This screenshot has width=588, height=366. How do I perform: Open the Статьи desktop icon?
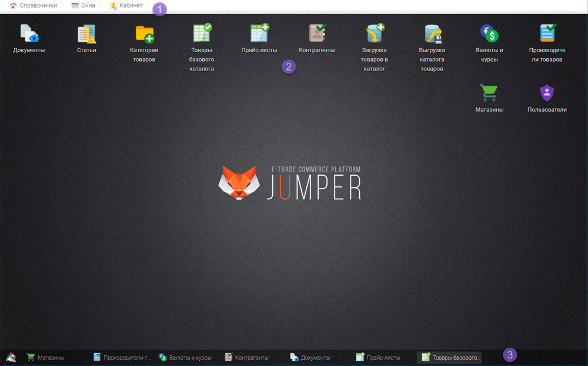pos(86,33)
